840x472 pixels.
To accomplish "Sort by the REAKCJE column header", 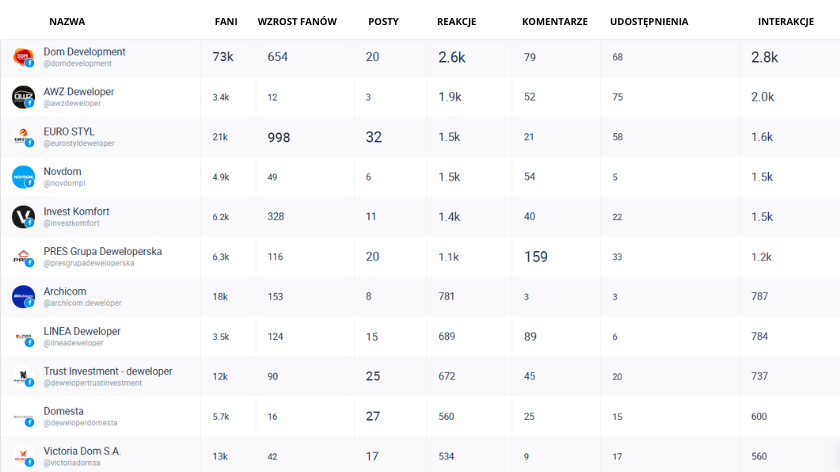I will [456, 21].
